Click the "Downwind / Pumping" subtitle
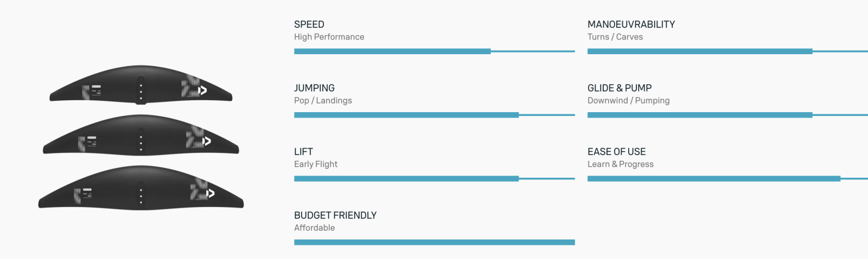 (x=628, y=100)
